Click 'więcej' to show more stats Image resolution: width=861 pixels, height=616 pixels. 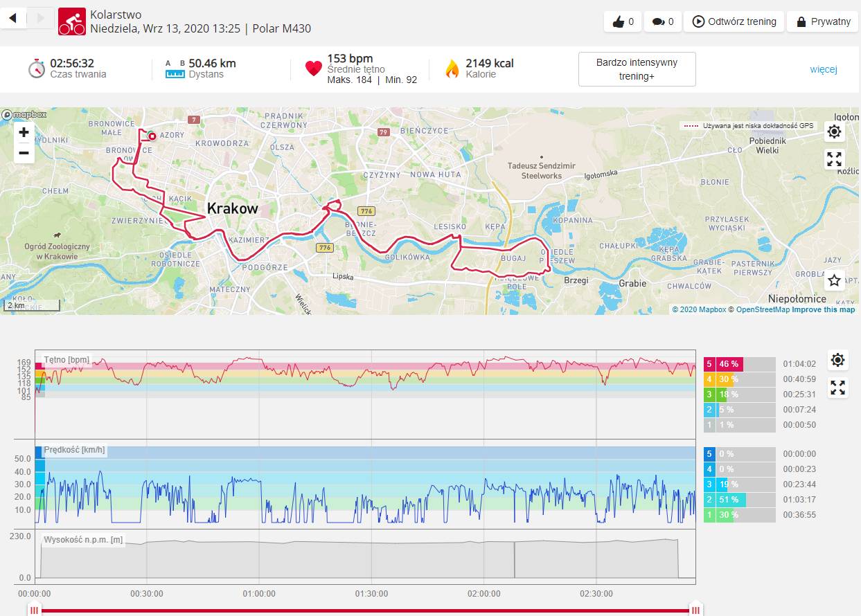tap(824, 69)
